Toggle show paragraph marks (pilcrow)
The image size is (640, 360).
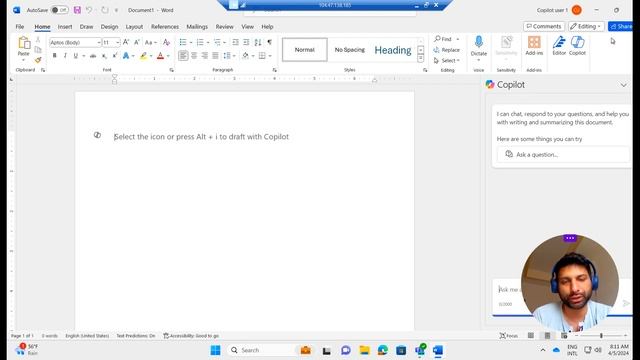269,42
